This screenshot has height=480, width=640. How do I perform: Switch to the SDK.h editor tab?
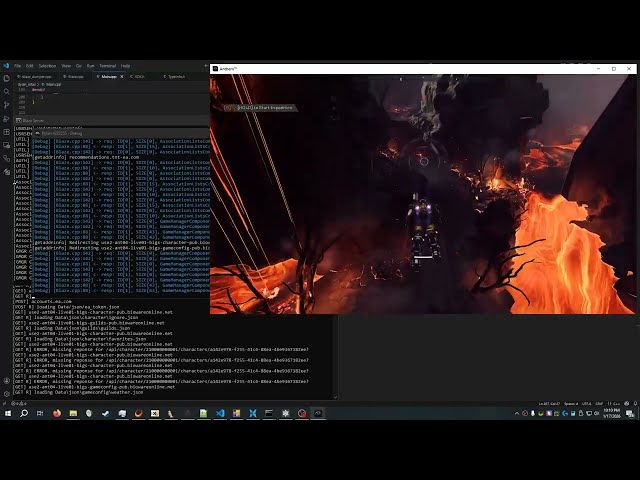coord(138,77)
